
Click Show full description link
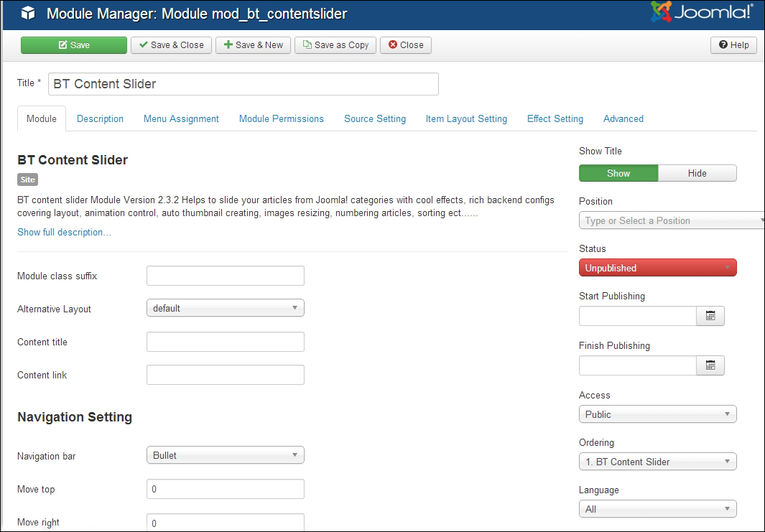pos(64,232)
